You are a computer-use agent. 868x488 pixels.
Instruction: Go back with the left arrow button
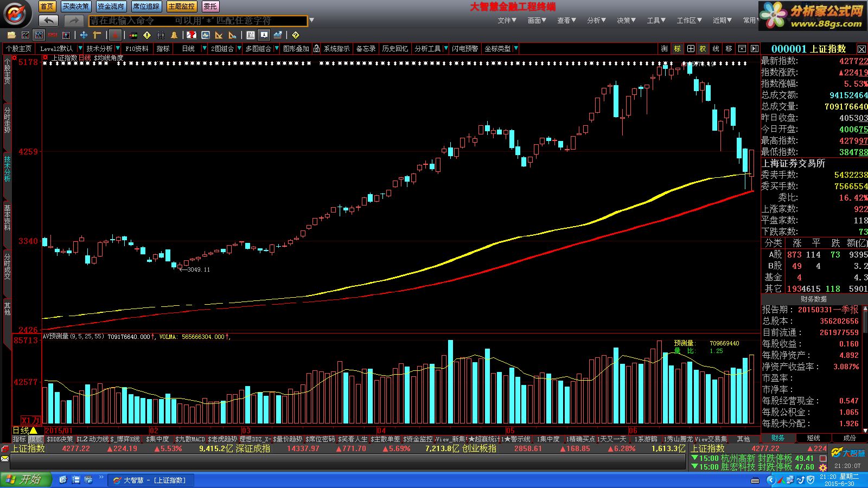tap(48, 21)
